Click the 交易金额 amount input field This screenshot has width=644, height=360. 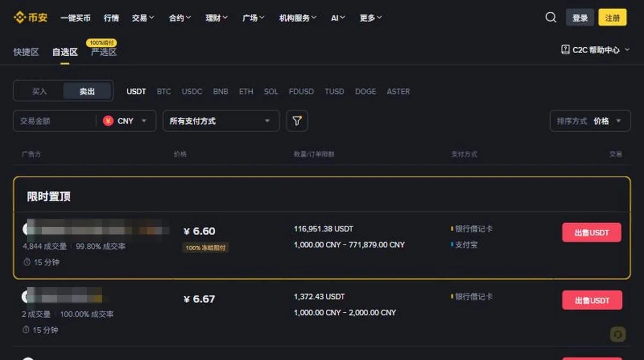tap(54, 121)
